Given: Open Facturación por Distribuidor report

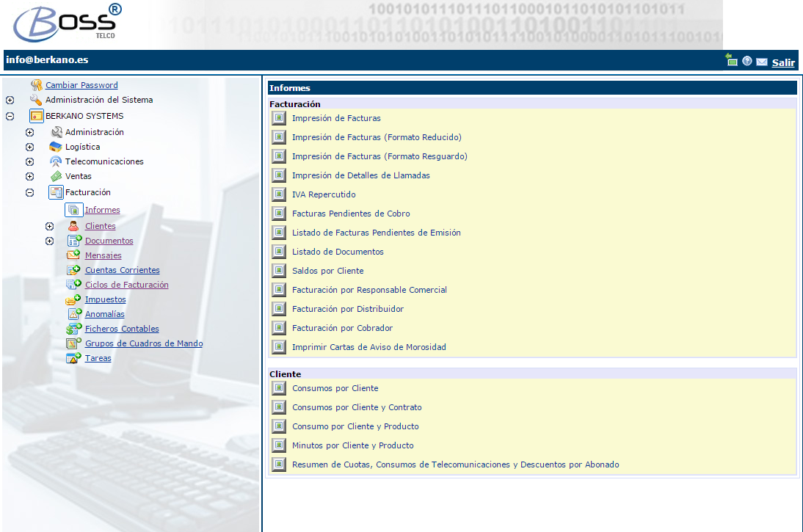Looking at the screenshot, I should tap(347, 309).
